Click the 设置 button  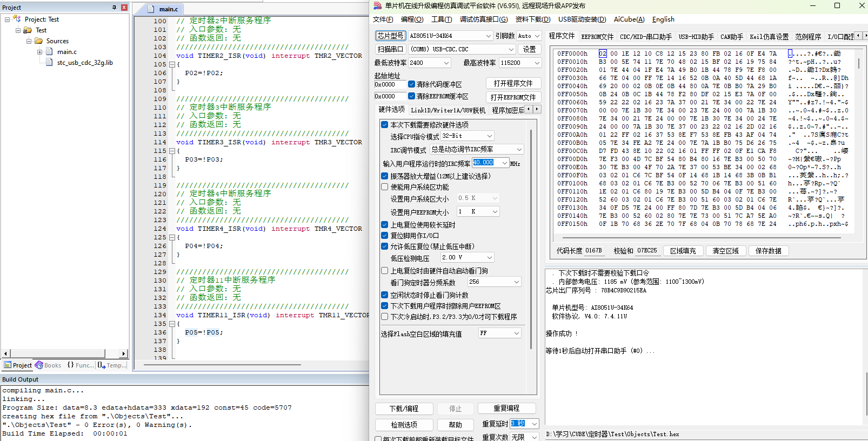click(x=530, y=49)
